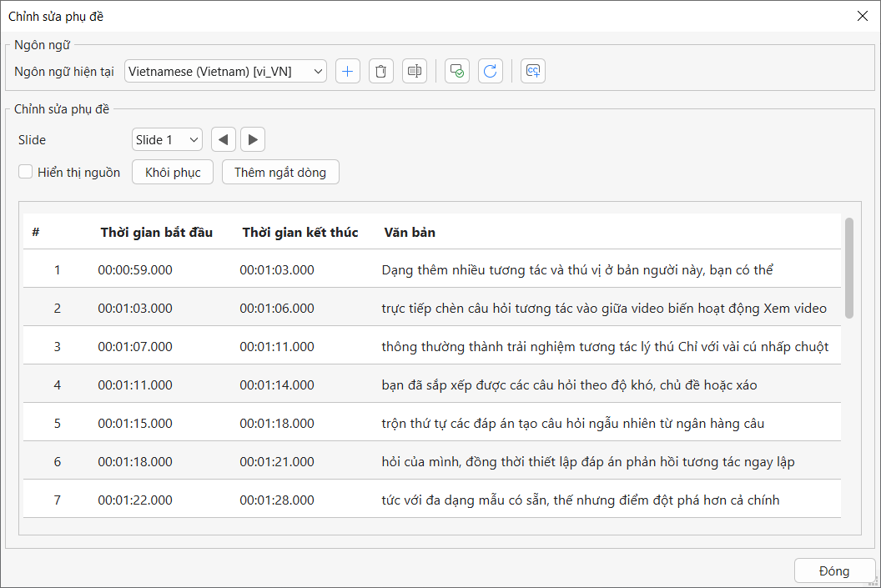This screenshot has height=588, width=881.
Task: Go to next slide with right arrow
Action: coord(253,139)
